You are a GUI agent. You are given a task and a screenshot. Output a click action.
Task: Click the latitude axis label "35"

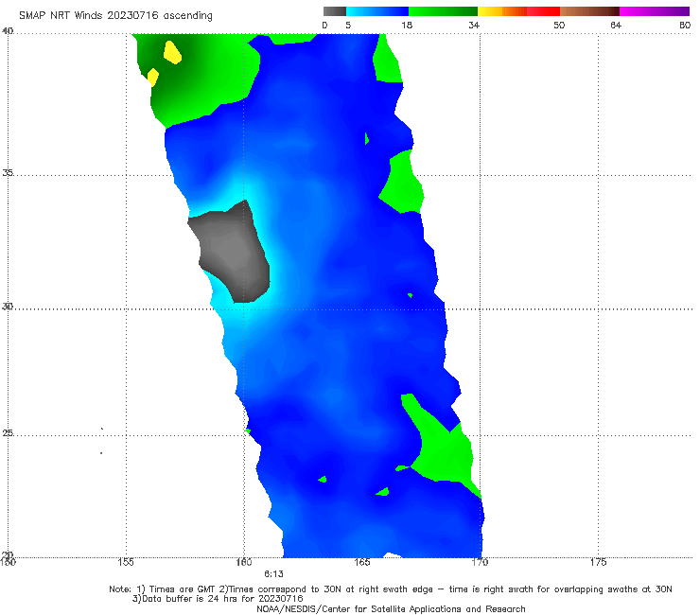8,172
